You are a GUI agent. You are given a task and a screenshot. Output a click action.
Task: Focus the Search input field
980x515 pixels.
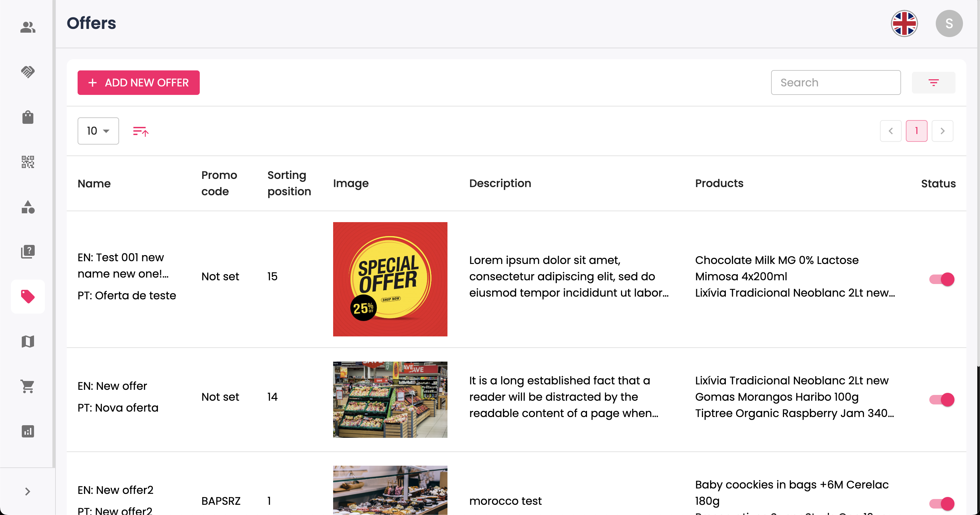[x=835, y=83]
